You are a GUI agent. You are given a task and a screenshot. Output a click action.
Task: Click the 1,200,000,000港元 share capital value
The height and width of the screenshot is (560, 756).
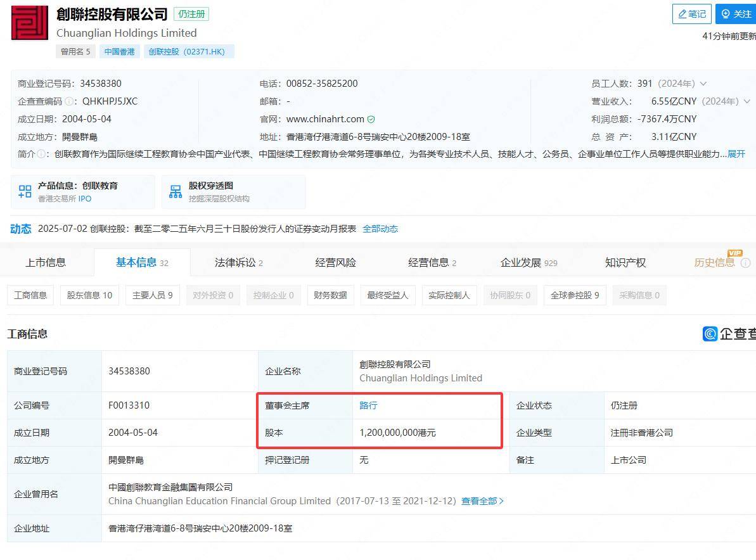(398, 433)
